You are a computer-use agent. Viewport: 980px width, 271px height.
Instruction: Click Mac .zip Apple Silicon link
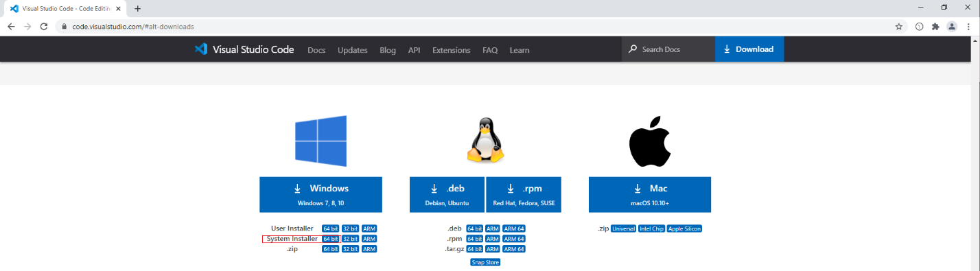click(x=685, y=228)
